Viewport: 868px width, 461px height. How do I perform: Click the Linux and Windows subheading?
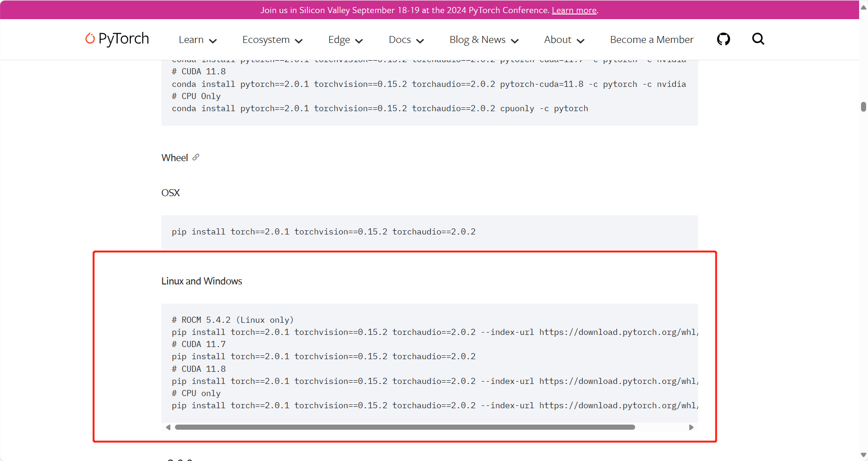(x=202, y=281)
